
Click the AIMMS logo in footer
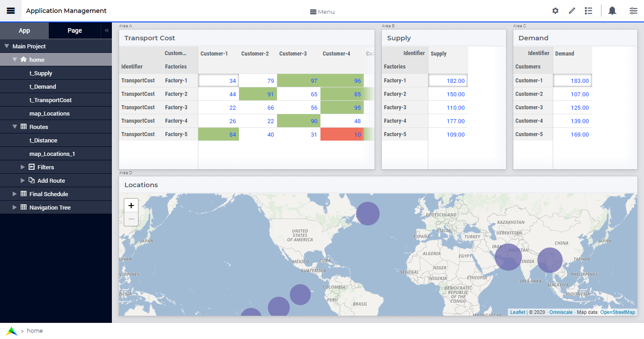pos(12,331)
